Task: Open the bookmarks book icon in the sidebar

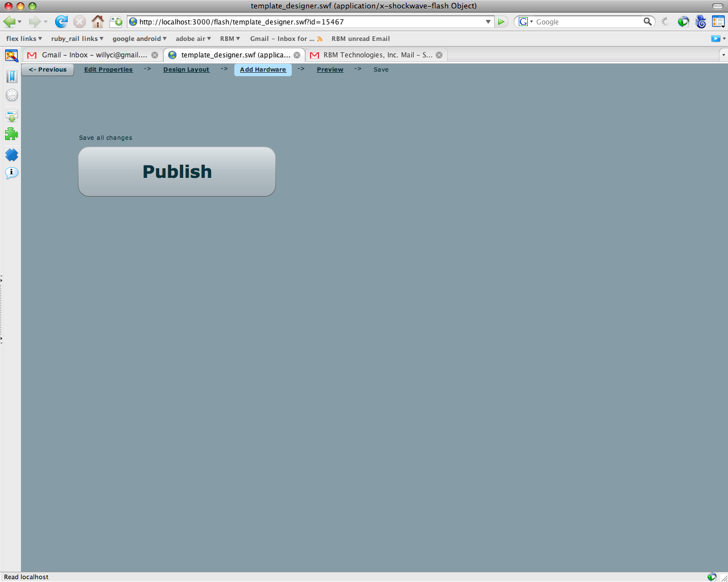Action: tap(11, 76)
